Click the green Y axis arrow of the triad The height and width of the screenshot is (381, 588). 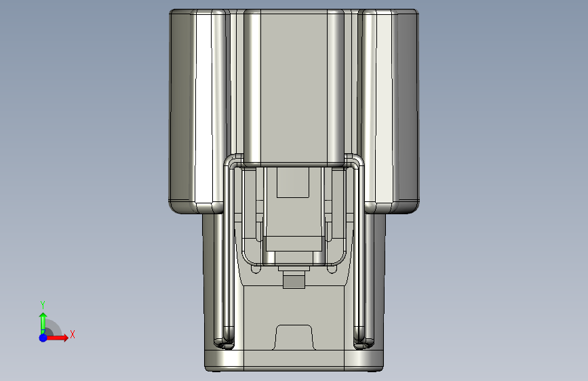tap(43, 323)
